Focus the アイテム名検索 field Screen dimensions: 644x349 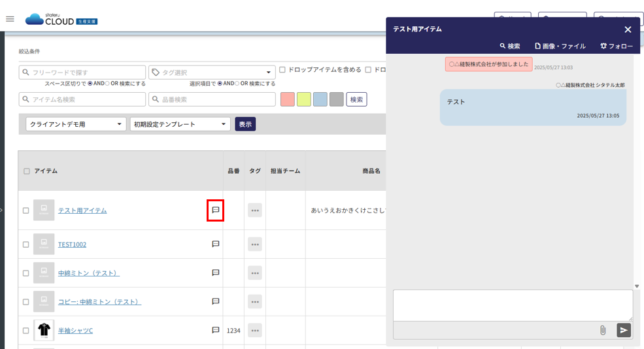[82, 99]
